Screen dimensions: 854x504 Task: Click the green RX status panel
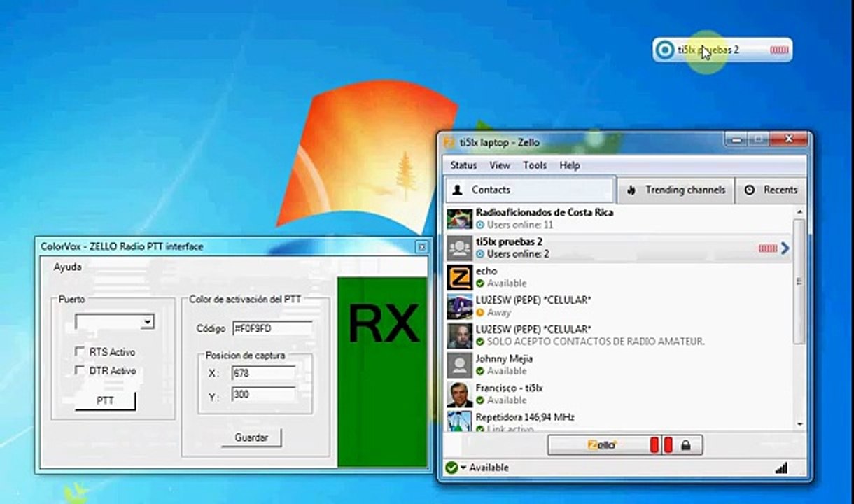(x=382, y=372)
